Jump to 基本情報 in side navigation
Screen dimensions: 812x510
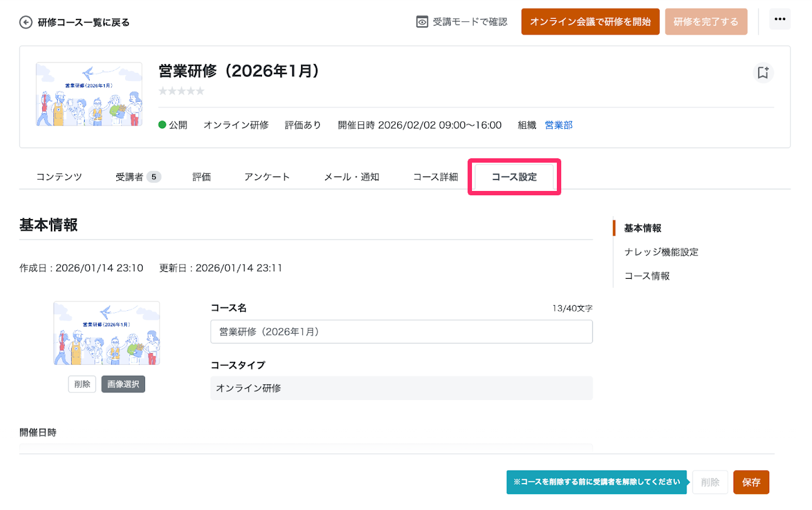pos(642,228)
